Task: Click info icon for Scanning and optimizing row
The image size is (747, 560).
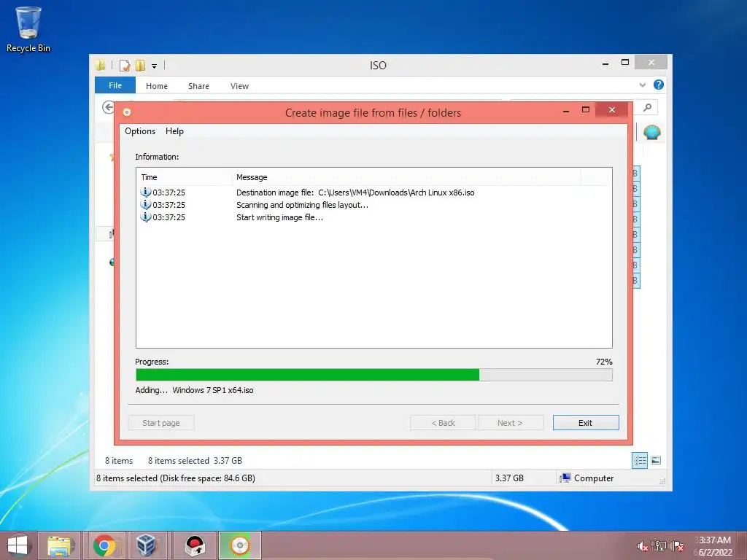Action: click(x=145, y=204)
